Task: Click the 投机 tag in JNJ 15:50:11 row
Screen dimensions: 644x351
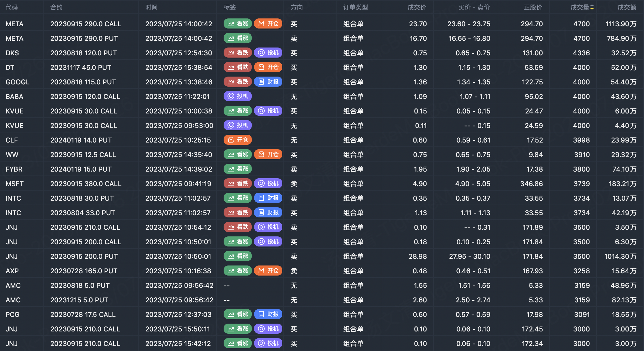Action: click(268, 329)
